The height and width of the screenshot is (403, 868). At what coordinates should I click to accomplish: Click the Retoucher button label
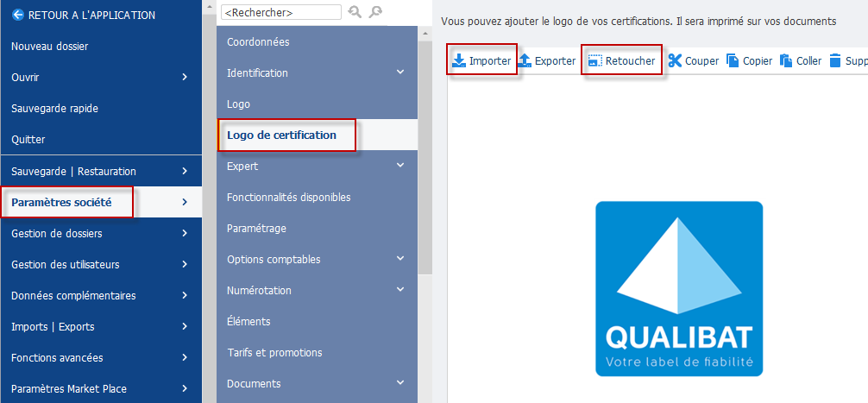click(x=630, y=61)
